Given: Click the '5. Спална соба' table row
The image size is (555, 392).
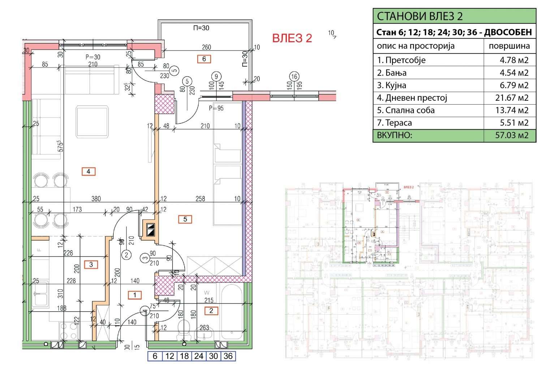Looking at the screenshot, I should (x=454, y=110).
